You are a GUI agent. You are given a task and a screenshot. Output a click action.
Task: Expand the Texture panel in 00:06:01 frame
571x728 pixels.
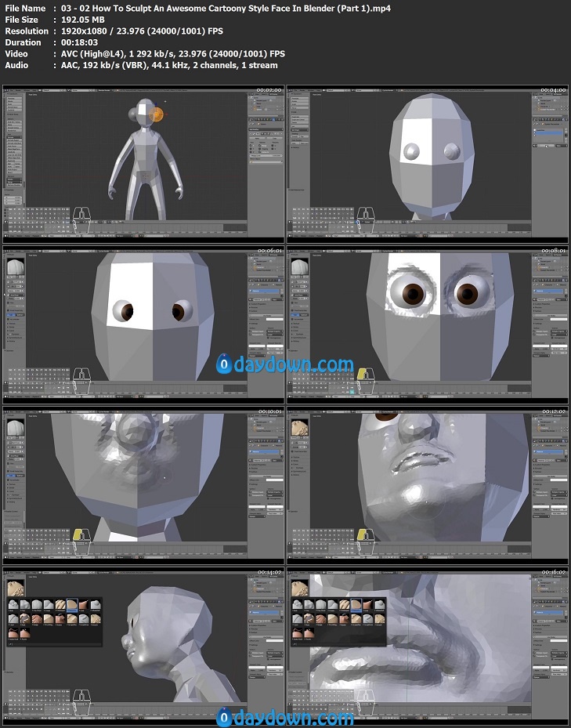(x=12, y=324)
